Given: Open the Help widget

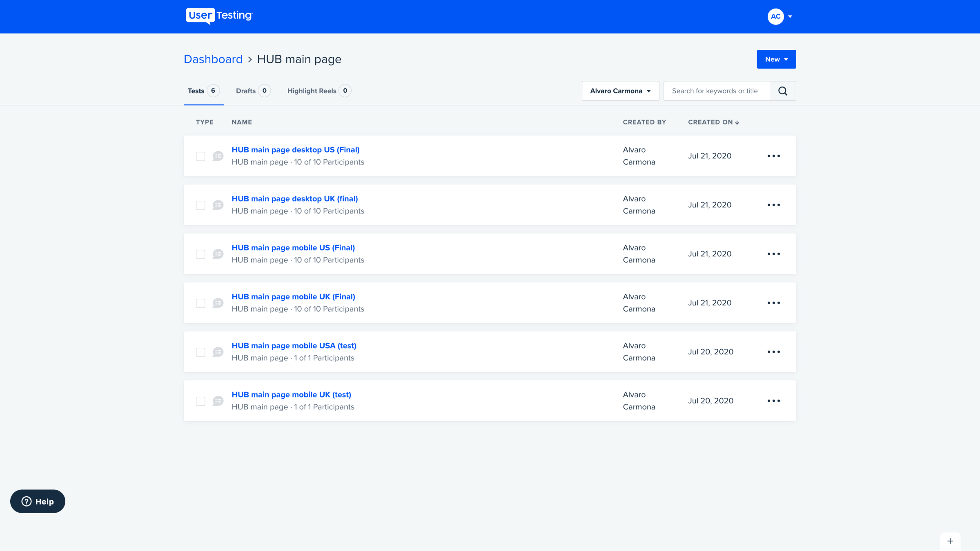Looking at the screenshot, I should click(x=38, y=501).
